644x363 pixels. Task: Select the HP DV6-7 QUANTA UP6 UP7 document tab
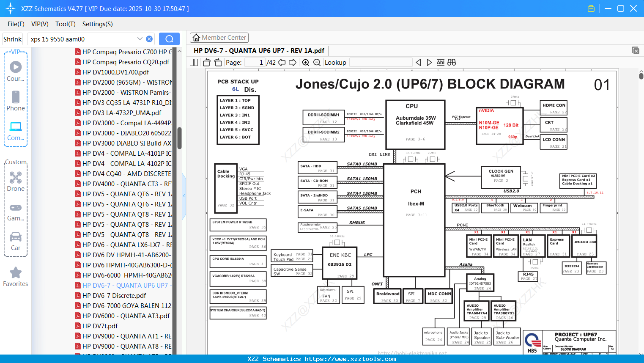pos(259,51)
